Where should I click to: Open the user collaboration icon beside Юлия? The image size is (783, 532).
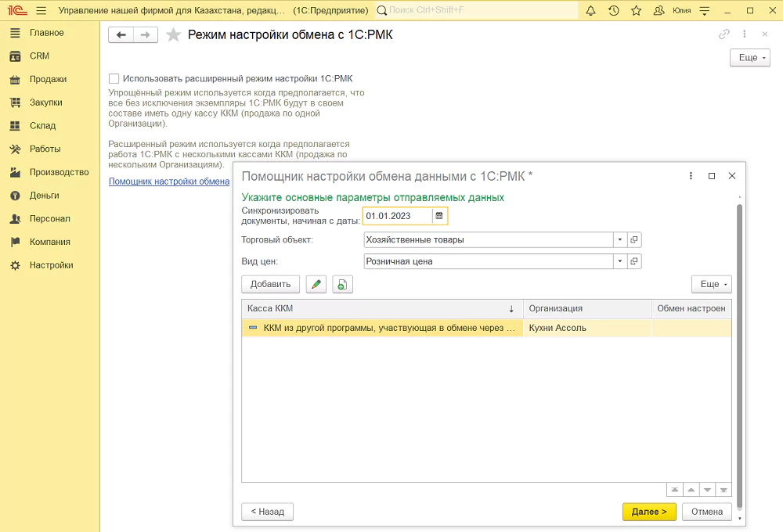pyautogui.click(x=659, y=10)
